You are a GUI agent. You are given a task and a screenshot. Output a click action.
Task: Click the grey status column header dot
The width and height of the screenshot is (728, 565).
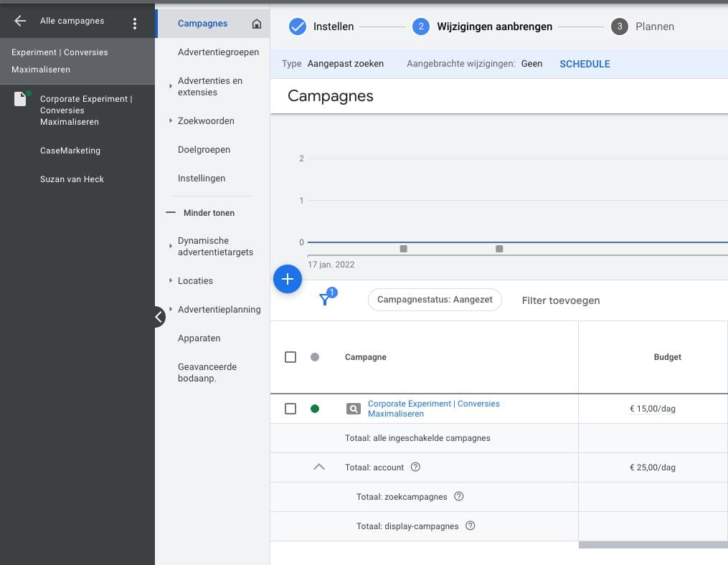pyautogui.click(x=315, y=357)
